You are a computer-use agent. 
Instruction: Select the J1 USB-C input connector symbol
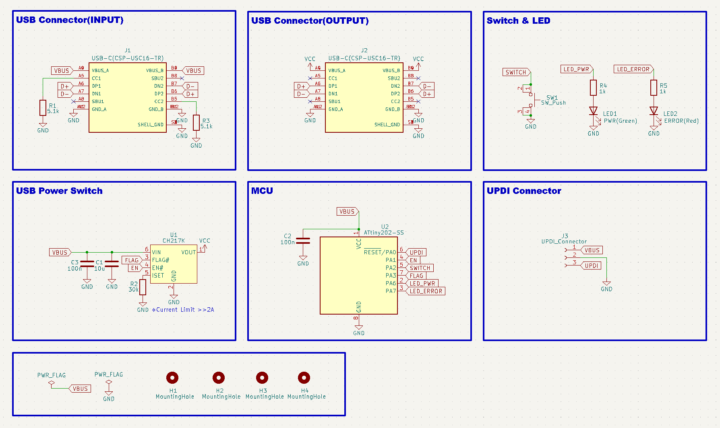click(x=127, y=96)
